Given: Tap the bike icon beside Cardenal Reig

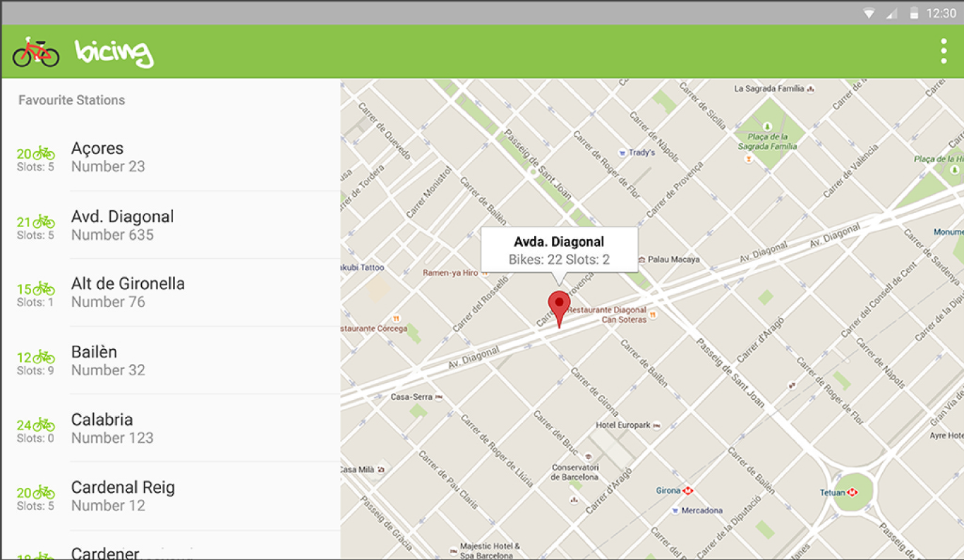Looking at the screenshot, I should click(x=44, y=492).
